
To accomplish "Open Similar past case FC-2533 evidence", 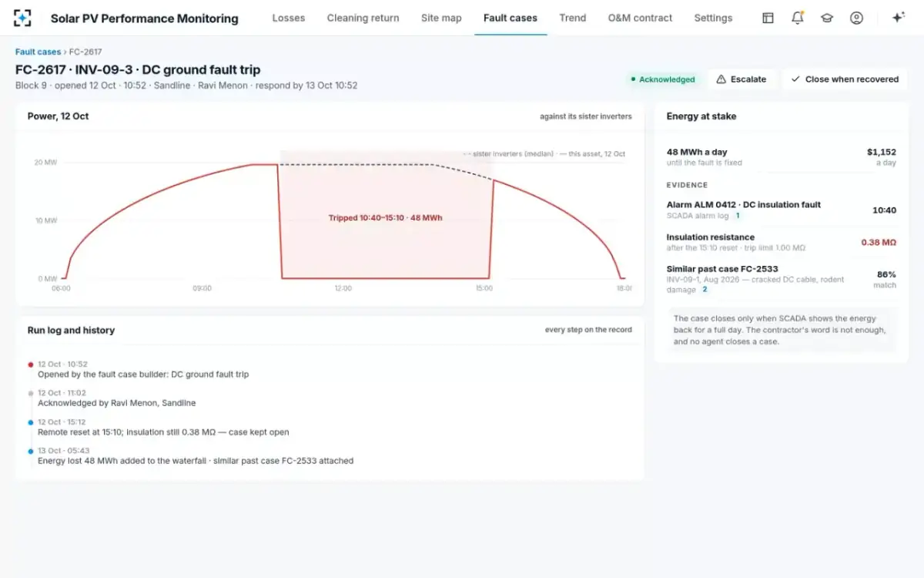I will click(x=781, y=278).
